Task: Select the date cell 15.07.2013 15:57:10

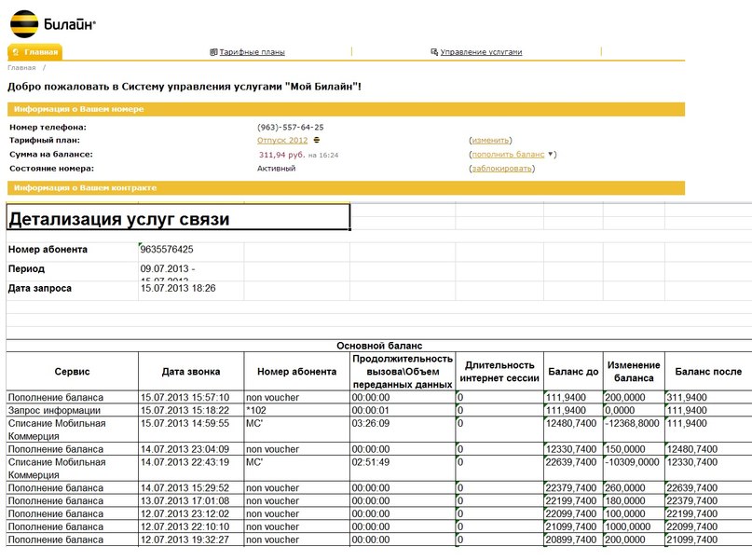Action: tap(191, 397)
